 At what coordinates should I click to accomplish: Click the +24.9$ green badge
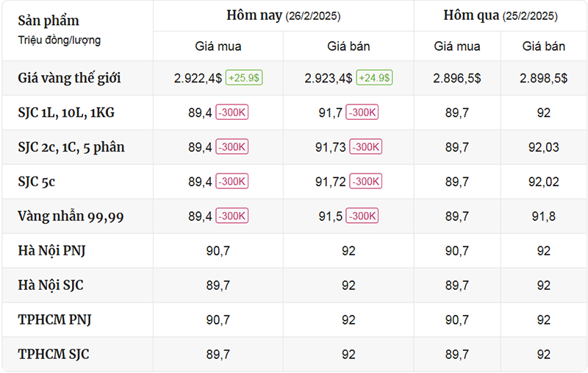(374, 78)
